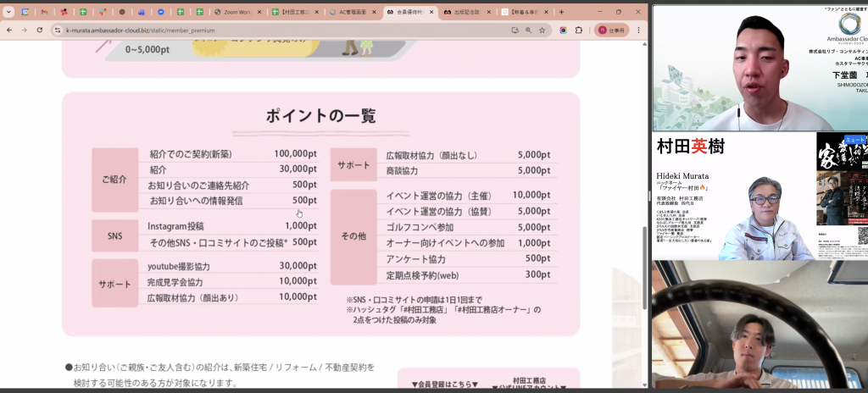This screenshot has height=393, width=868.
Task: Open the tab search dropdown arrow
Action: click(x=8, y=12)
